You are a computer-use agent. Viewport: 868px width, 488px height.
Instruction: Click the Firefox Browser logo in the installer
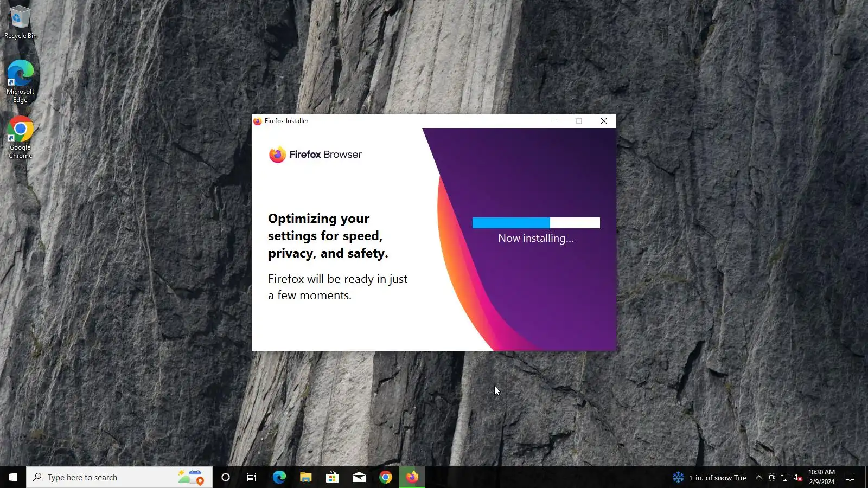tap(315, 155)
